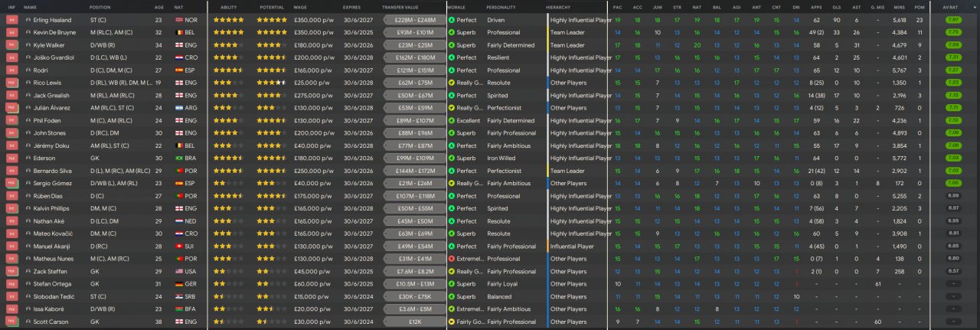Viewport: 980px width, 330px height.
Task: Sort by the AGE column header
Action: pos(158,6)
